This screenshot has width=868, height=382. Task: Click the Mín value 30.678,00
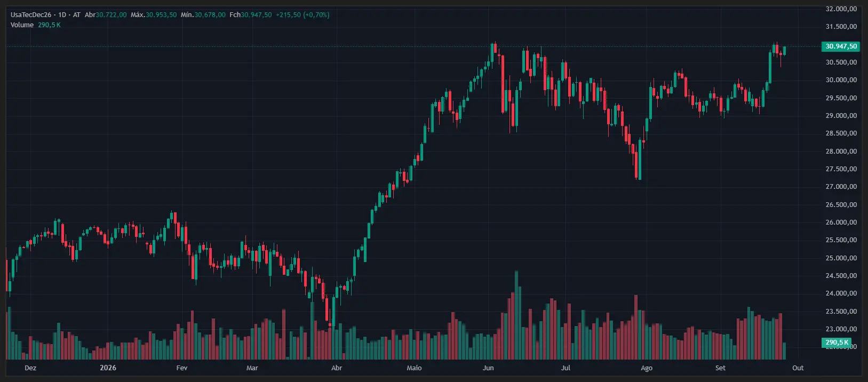point(210,15)
